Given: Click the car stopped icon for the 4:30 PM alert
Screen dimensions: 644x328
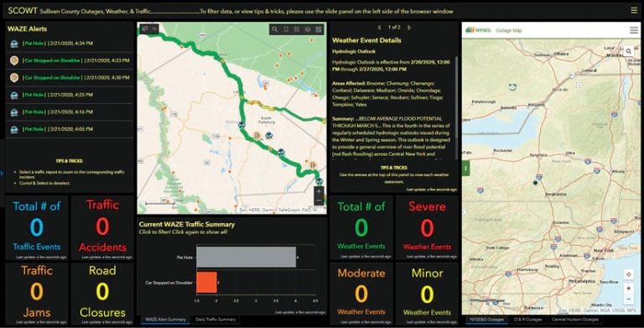Looking at the screenshot, I should click(x=14, y=78).
